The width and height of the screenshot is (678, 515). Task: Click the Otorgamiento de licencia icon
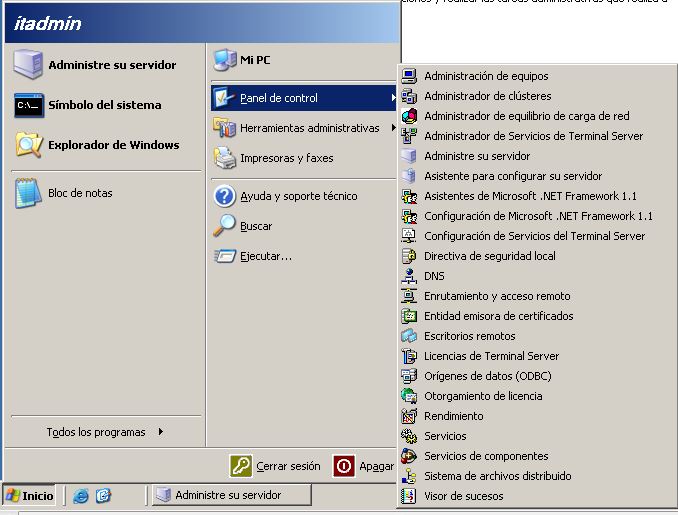click(409, 396)
